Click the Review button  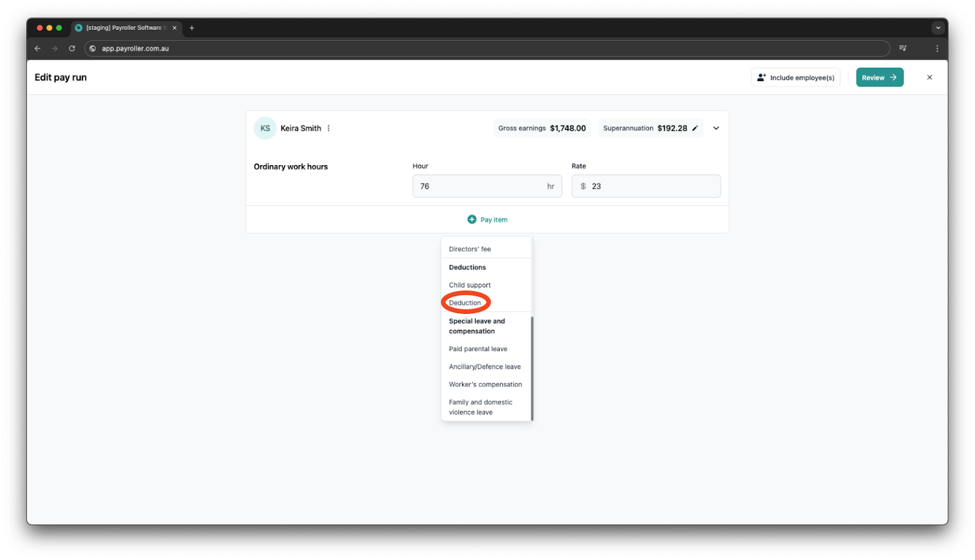pos(879,77)
